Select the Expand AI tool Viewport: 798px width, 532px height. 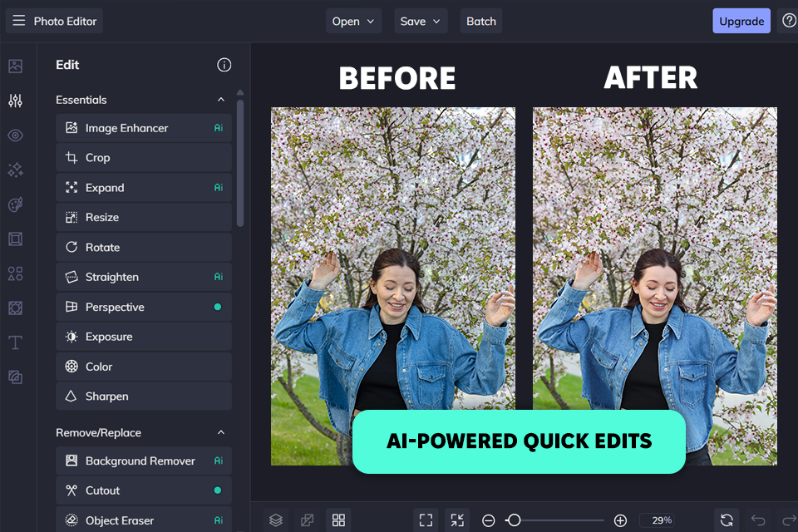[144, 187]
